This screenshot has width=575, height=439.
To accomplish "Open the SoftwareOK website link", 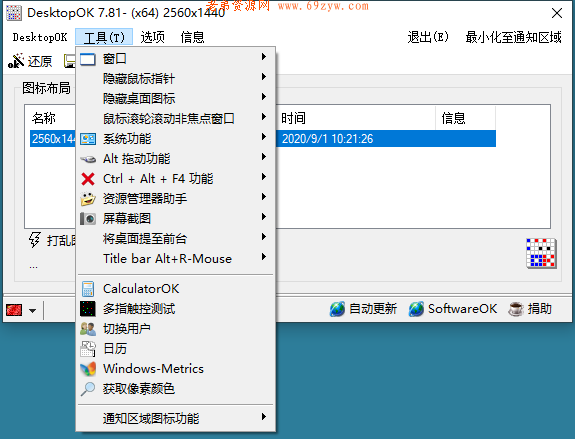I will (453, 309).
